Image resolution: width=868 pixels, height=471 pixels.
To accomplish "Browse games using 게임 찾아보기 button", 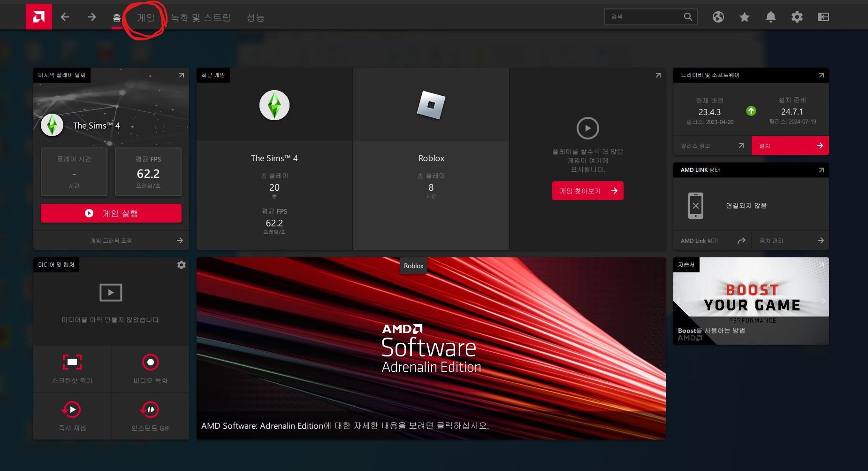I will pyautogui.click(x=587, y=191).
